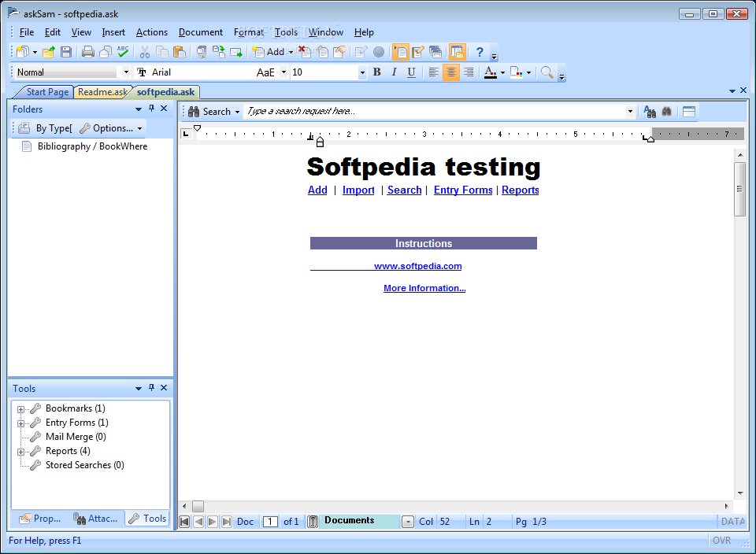The image size is (756, 554).
Task: Click the send email envelope icon
Action: 236,52
